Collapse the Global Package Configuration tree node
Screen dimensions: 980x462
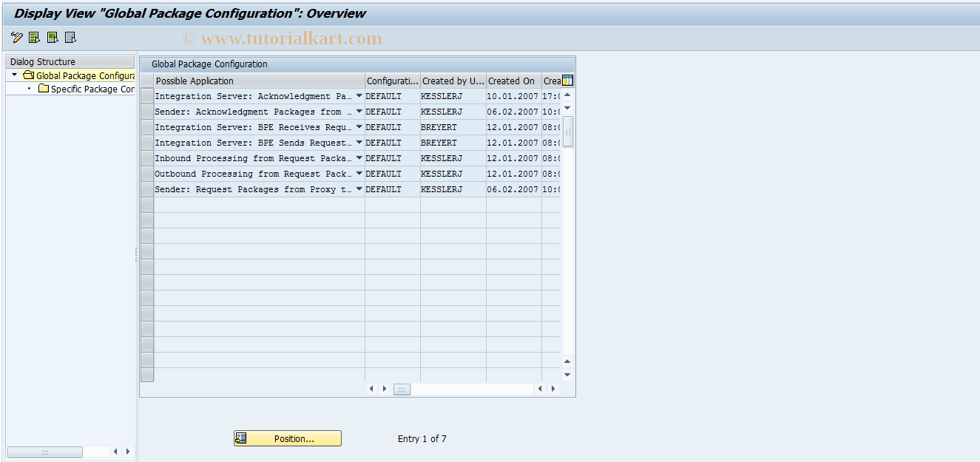[14, 75]
